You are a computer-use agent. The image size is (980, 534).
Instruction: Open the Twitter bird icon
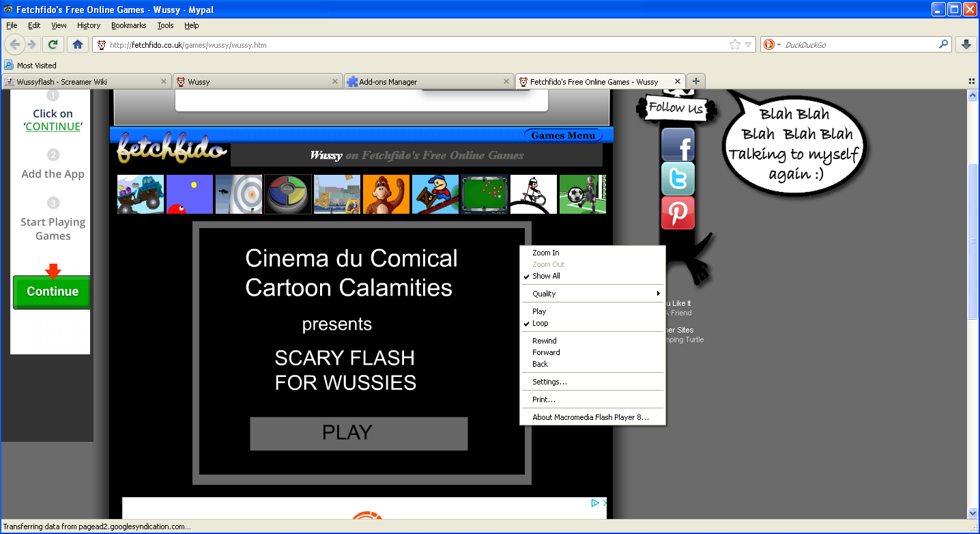click(678, 179)
